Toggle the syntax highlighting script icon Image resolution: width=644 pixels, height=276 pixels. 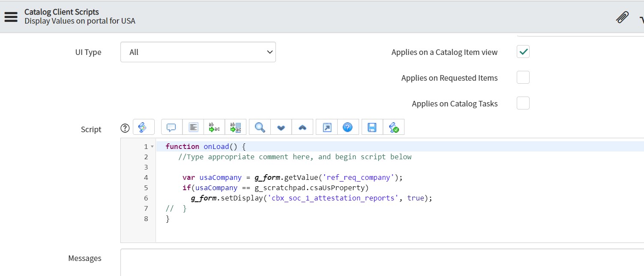point(144,127)
